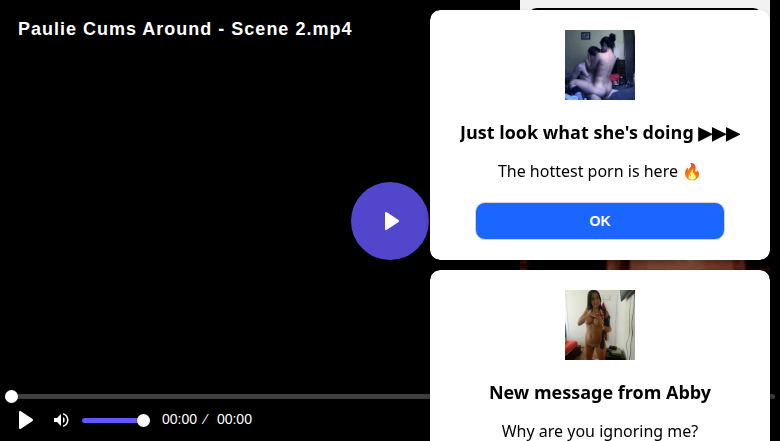Click the video seek progress bar

tap(220, 397)
